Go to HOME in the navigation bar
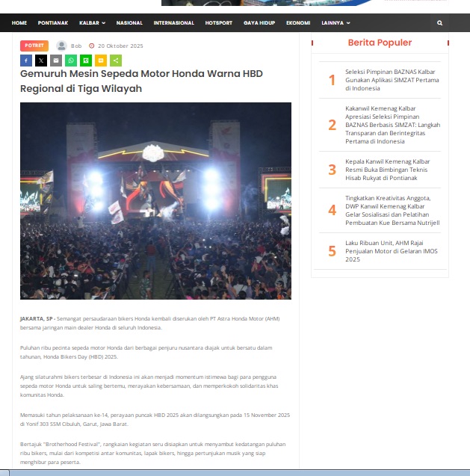This screenshot has width=470, height=476. point(19,23)
